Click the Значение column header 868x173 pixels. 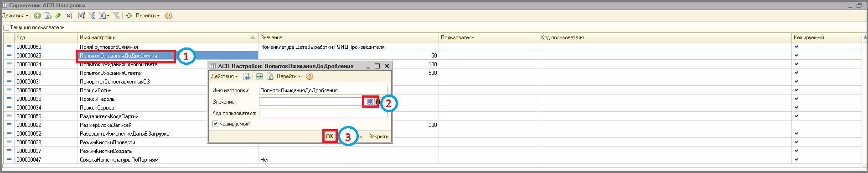(348, 37)
